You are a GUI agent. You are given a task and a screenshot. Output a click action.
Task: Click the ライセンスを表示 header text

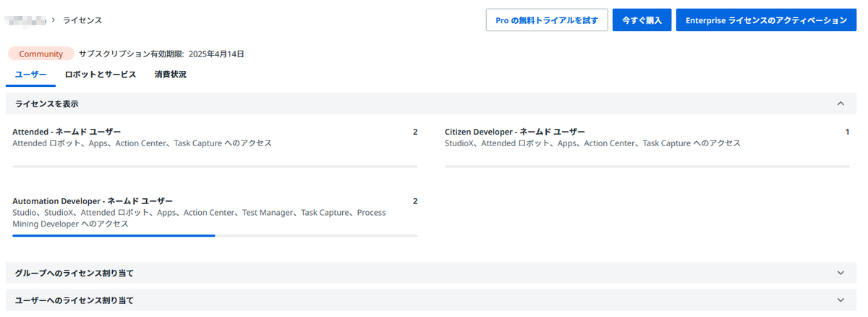point(46,103)
